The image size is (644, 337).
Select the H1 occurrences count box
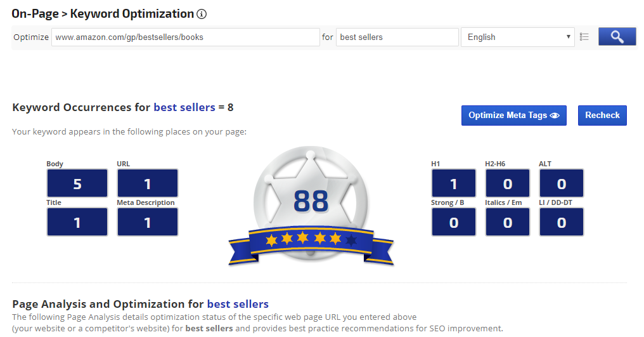(x=453, y=183)
